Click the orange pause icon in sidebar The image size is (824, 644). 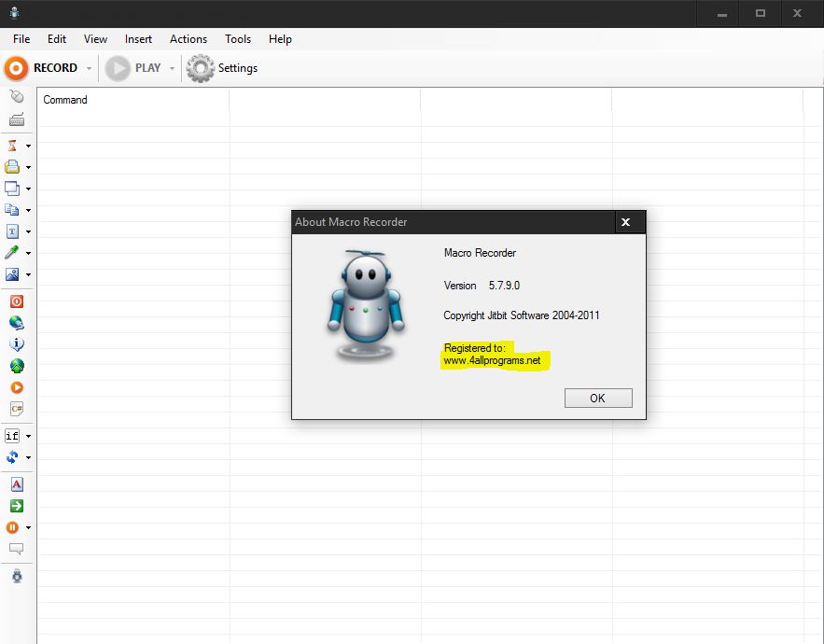tap(12, 527)
